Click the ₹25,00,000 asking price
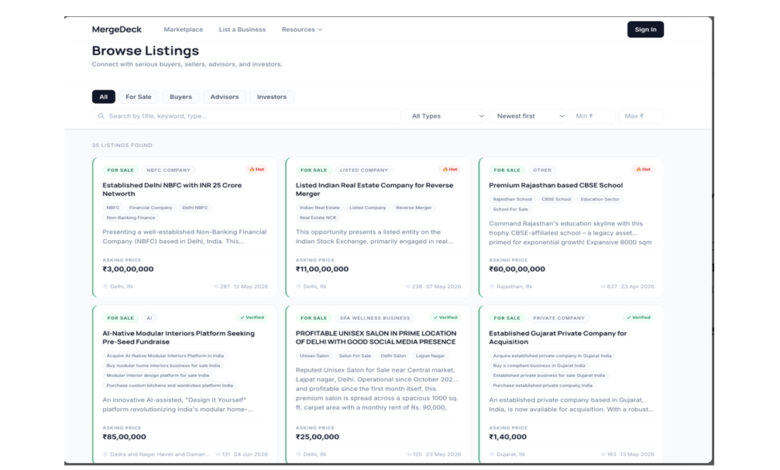 pyautogui.click(x=317, y=437)
